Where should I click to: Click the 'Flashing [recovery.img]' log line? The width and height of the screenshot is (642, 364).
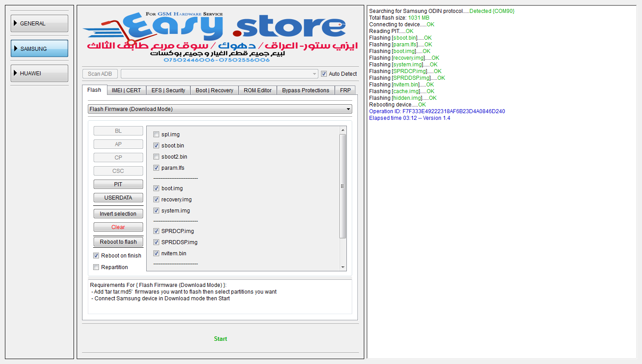point(404,58)
